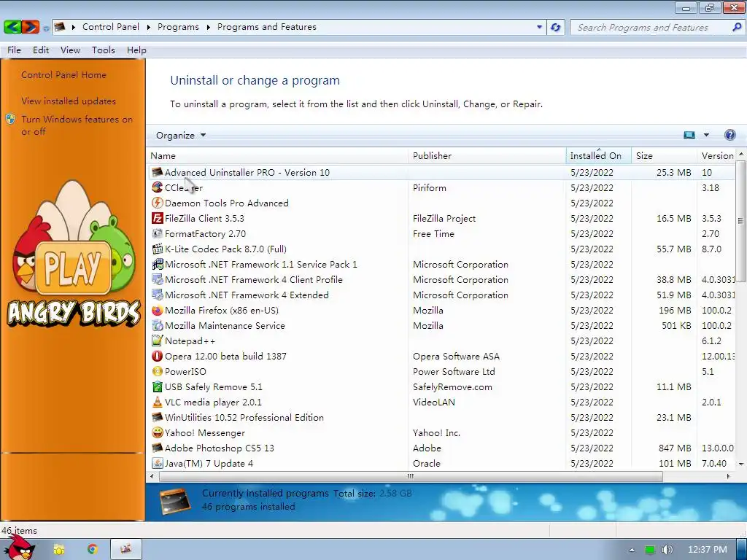The height and width of the screenshot is (560, 747).
Task: Click the vertical scrollbar down arrow
Action: click(x=741, y=464)
